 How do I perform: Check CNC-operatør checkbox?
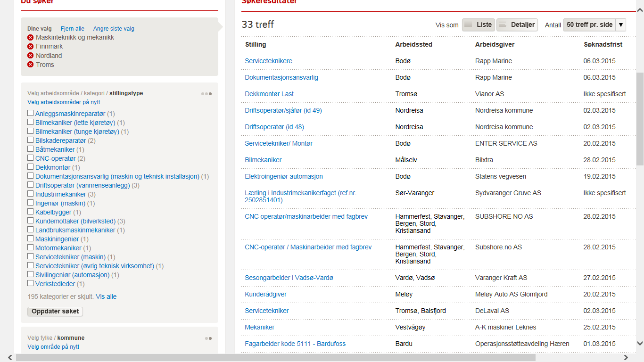(x=31, y=158)
